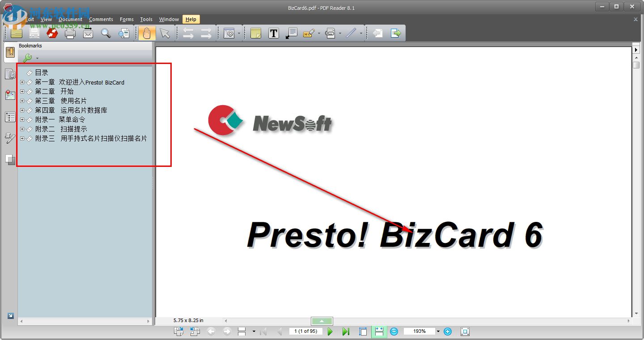Expand the 附录二 扫描提示 bookmark

coord(22,129)
